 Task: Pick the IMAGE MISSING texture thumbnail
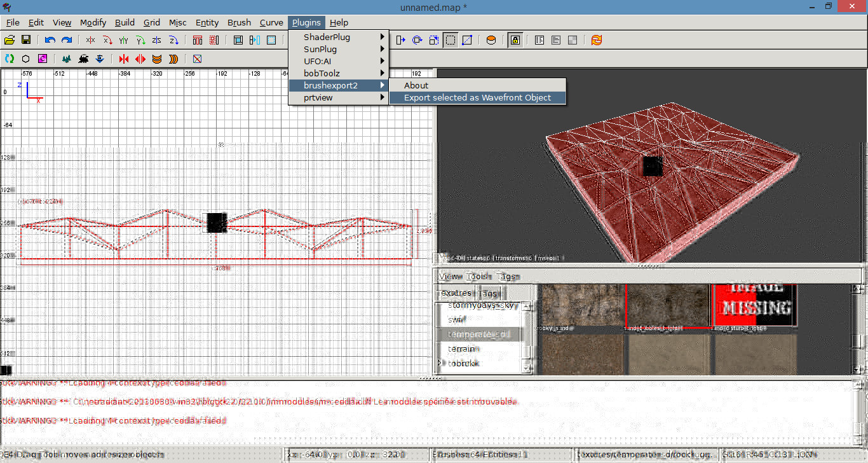point(754,306)
